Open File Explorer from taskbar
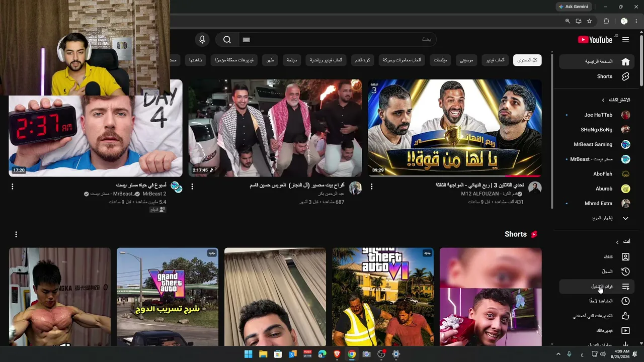 pos(263,354)
